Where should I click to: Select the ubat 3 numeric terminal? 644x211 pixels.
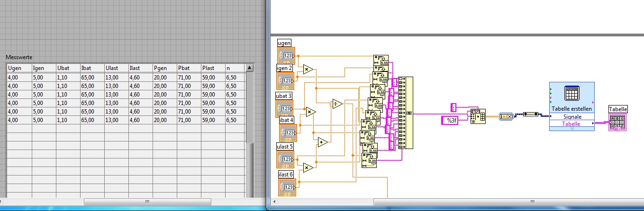[x=285, y=109]
